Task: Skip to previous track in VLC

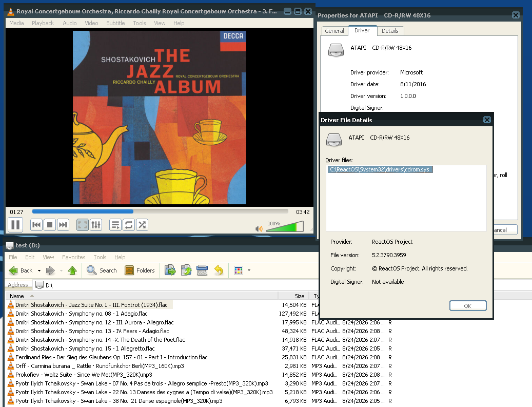Action: (36, 225)
